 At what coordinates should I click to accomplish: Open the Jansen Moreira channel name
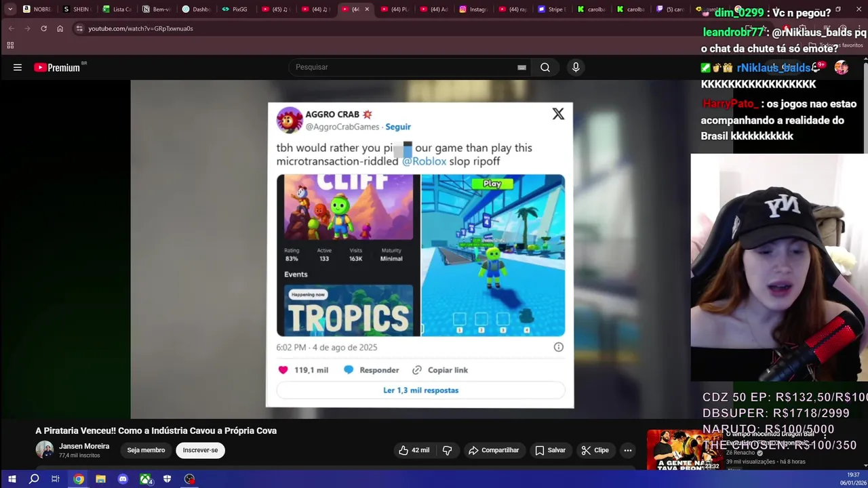point(84,446)
